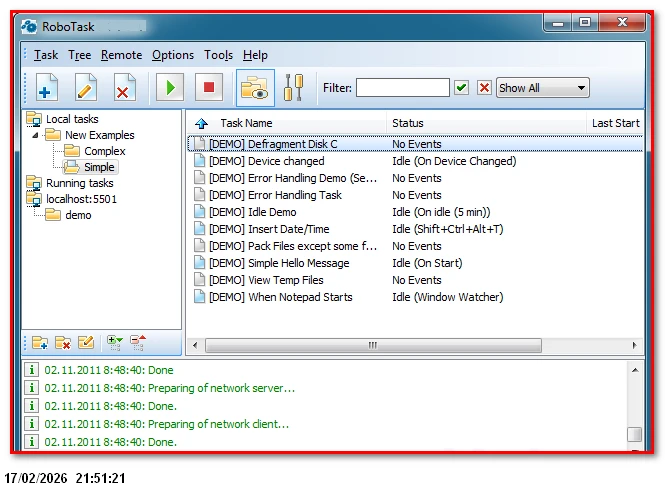Click the rename folder icon below tree
665x490 pixels.
click(x=86, y=343)
